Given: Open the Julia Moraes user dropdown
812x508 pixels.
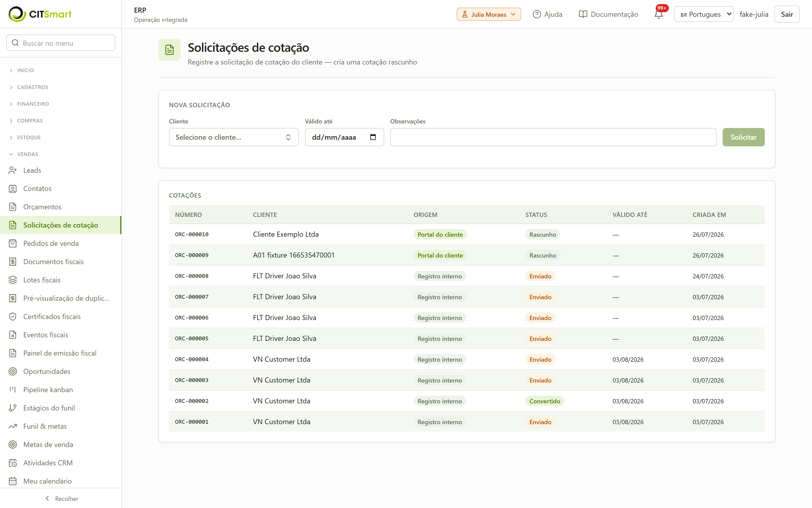Looking at the screenshot, I should coord(488,14).
